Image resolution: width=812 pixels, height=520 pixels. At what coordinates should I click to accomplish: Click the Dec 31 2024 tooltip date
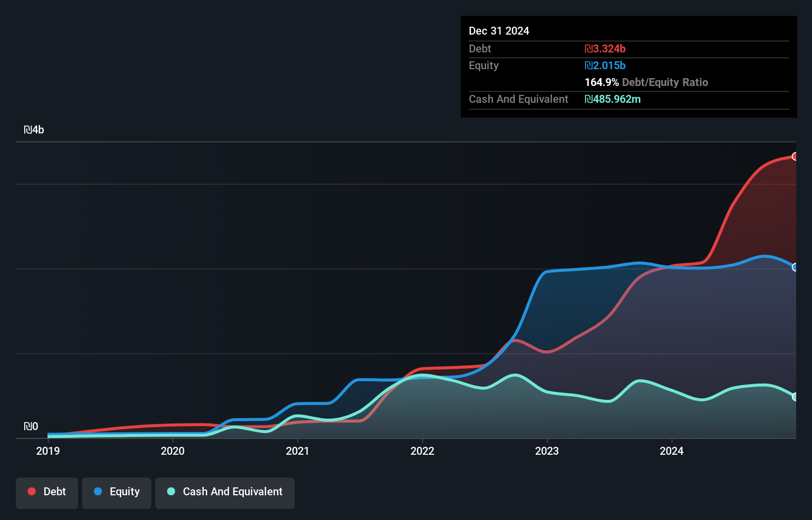(x=499, y=31)
